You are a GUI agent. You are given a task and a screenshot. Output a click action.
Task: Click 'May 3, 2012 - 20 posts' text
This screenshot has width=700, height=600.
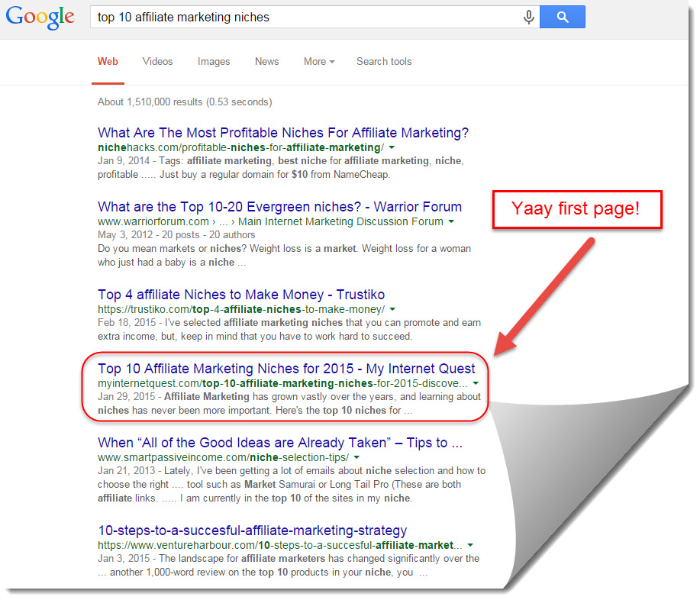pyautogui.click(x=176, y=235)
